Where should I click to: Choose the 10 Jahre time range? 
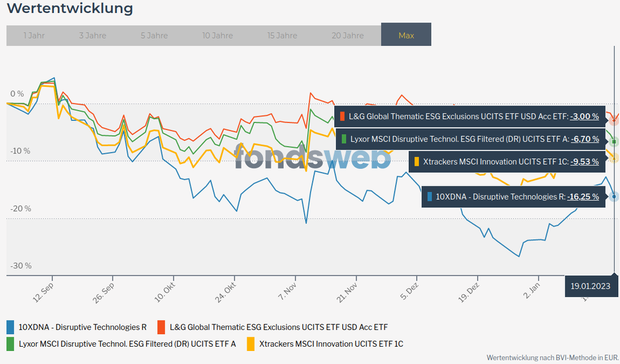217,35
